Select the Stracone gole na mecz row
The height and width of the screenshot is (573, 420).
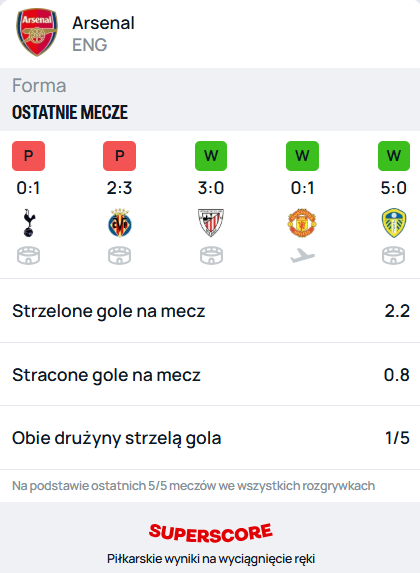pos(210,375)
